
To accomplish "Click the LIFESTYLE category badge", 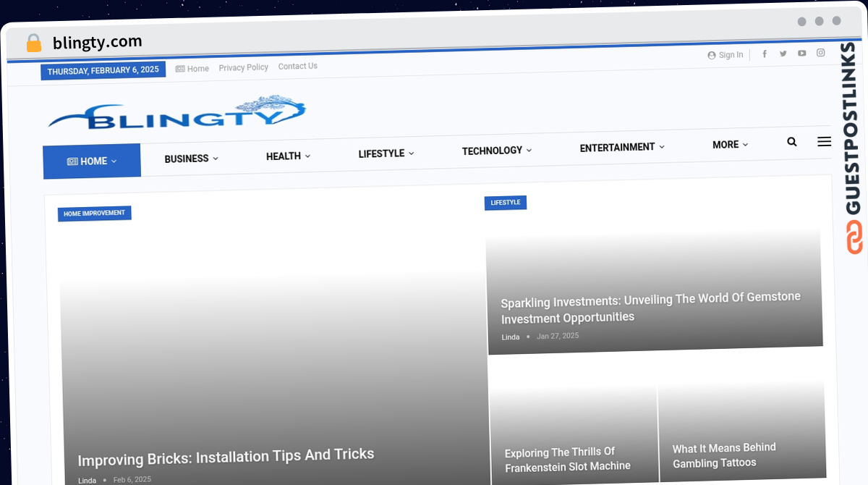I will (x=506, y=203).
